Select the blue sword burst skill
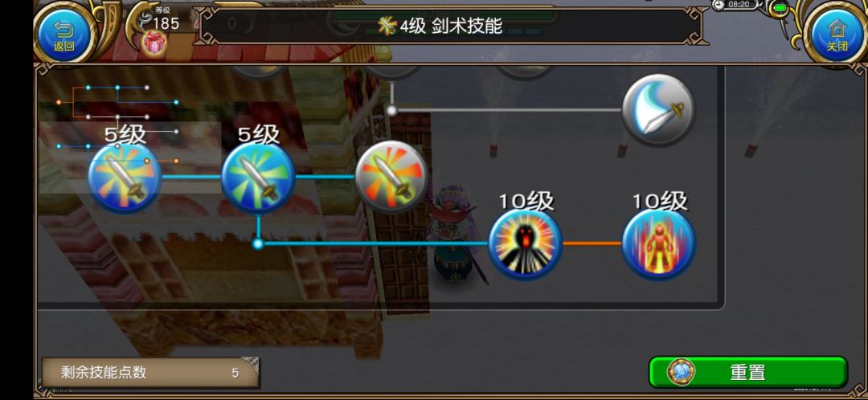Image resolution: width=868 pixels, height=400 pixels. (125, 177)
